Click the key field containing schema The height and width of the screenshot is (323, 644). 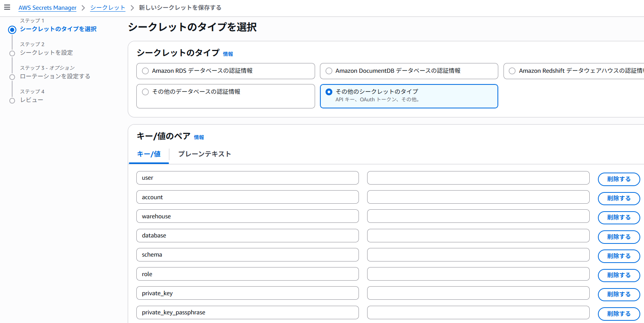pyautogui.click(x=248, y=255)
